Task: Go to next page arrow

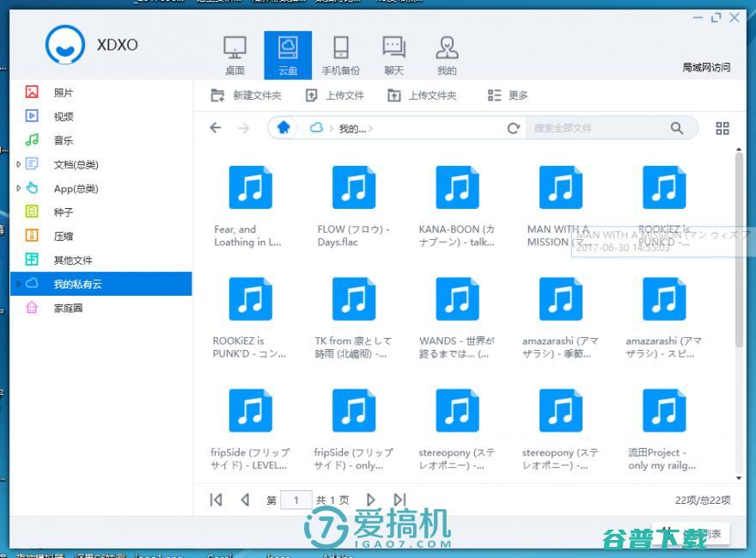Action: [x=370, y=500]
